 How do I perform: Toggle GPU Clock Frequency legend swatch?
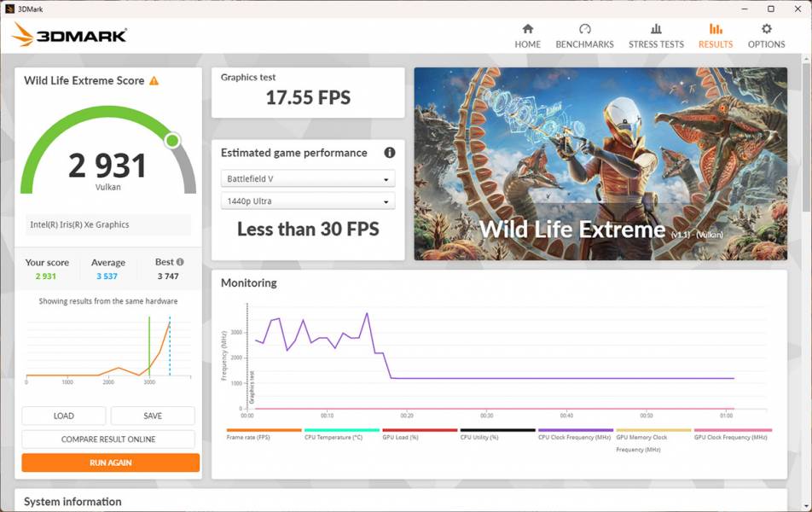(x=733, y=430)
